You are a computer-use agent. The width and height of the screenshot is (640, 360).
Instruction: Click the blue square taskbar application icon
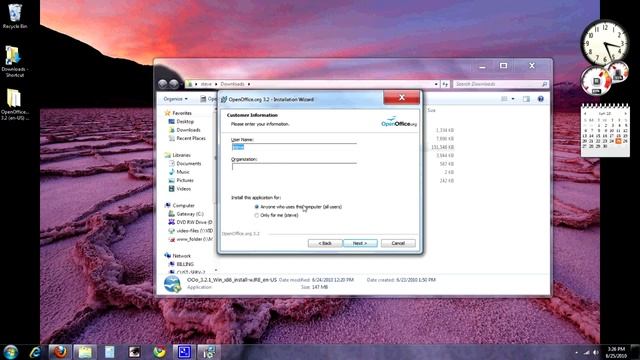coord(184,352)
